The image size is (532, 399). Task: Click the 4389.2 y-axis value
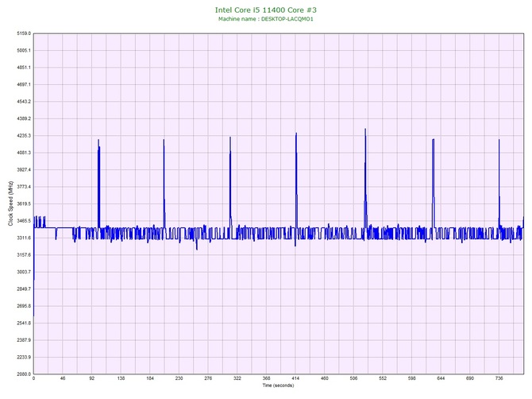pos(24,118)
